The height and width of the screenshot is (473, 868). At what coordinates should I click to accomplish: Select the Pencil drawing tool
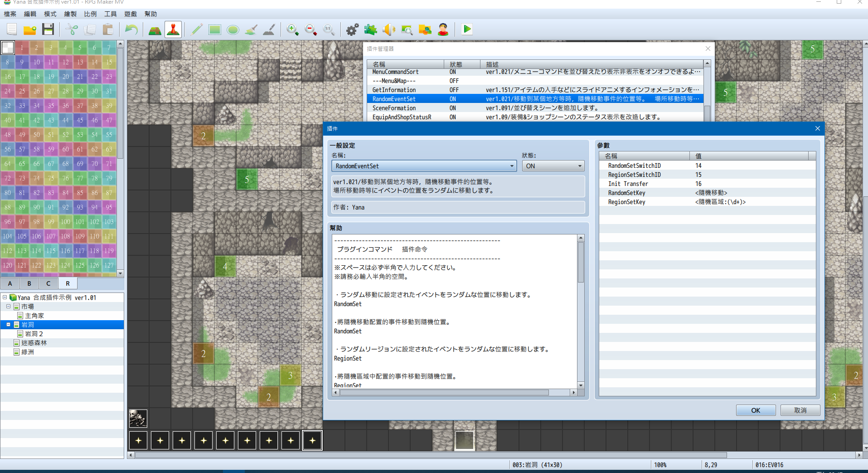(x=197, y=29)
